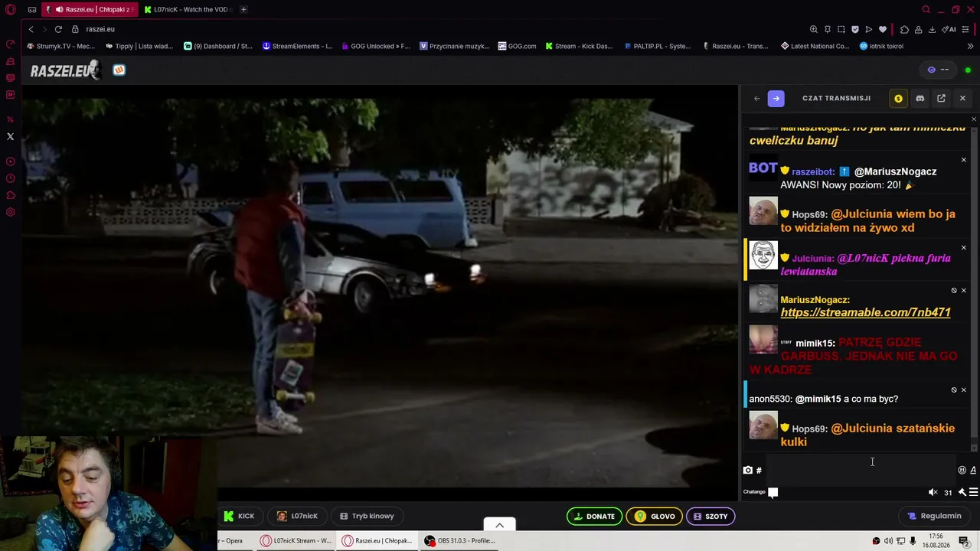Insert a hashtag with the # icon
980x551 pixels.
pyautogui.click(x=759, y=470)
